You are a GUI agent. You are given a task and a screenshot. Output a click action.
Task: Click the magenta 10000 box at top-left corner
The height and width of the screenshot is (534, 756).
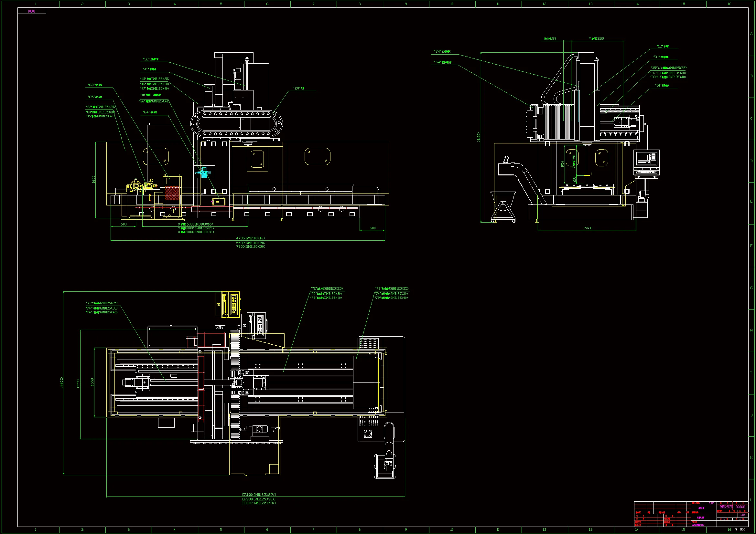tap(32, 11)
